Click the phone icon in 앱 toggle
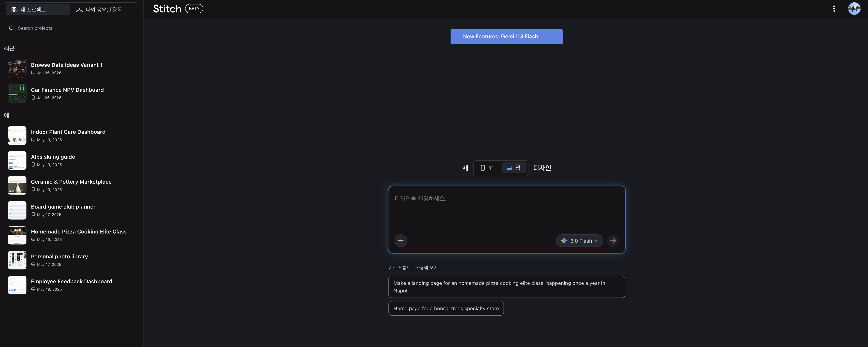This screenshot has height=347, width=868. point(482,168)
